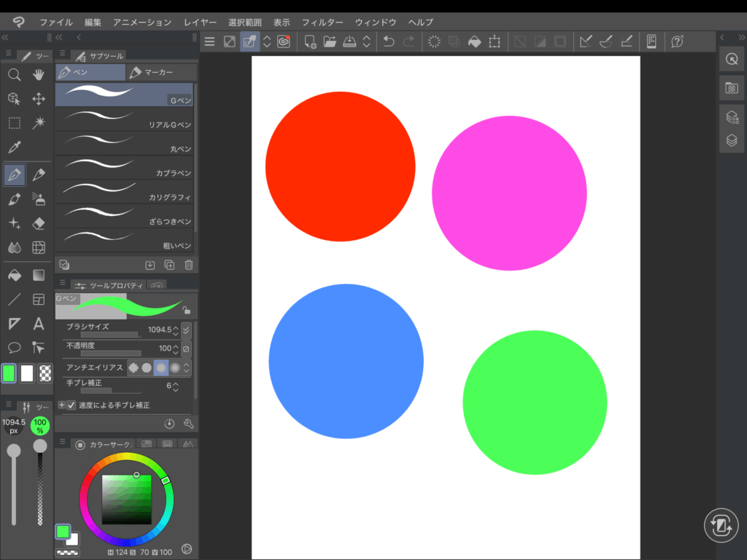Expand the 速度による手ブレ補正 plus button
The height and width of the screenshot is (560, 747).
click(x=61, y=405)
